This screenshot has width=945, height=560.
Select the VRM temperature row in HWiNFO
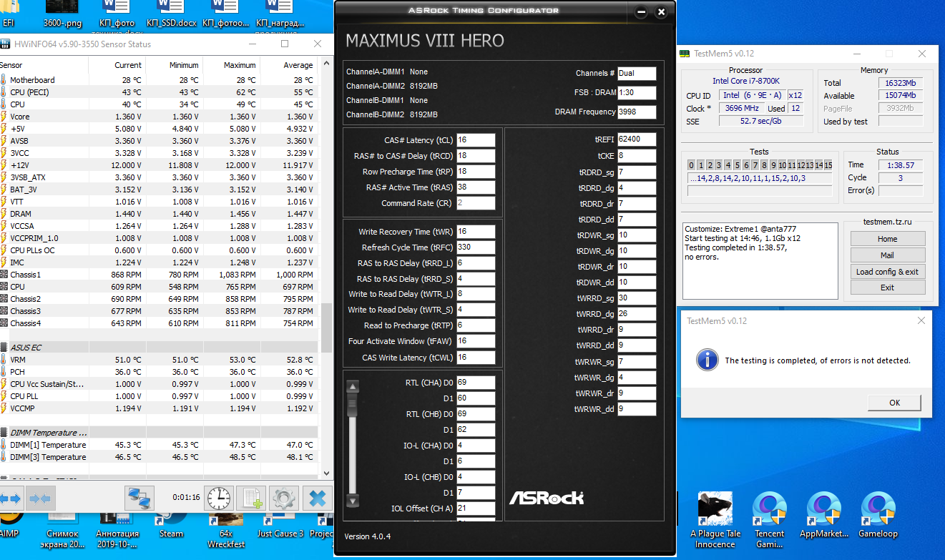[159, 360]
